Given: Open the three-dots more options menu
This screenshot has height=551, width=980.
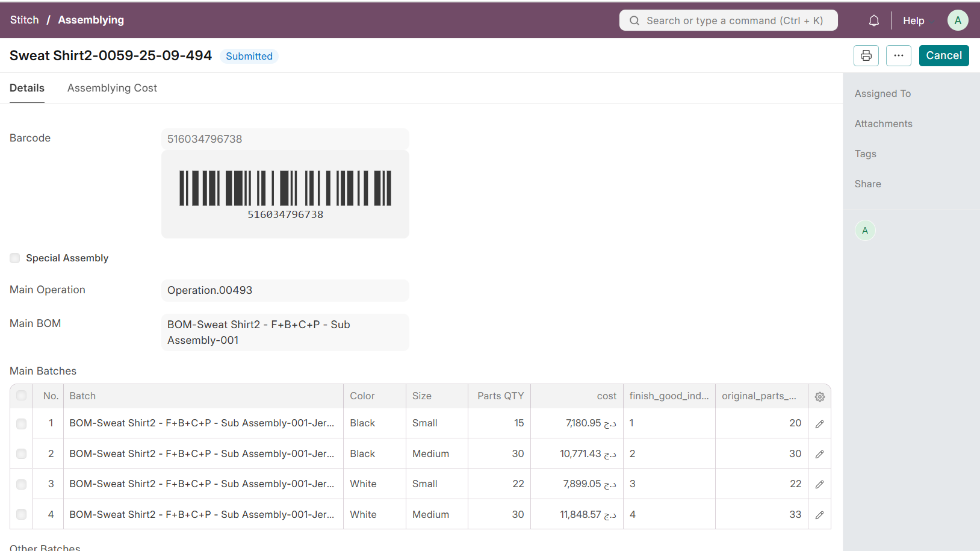Looking at the screenshot, I should pyautogui.click(x=899, y=55).
